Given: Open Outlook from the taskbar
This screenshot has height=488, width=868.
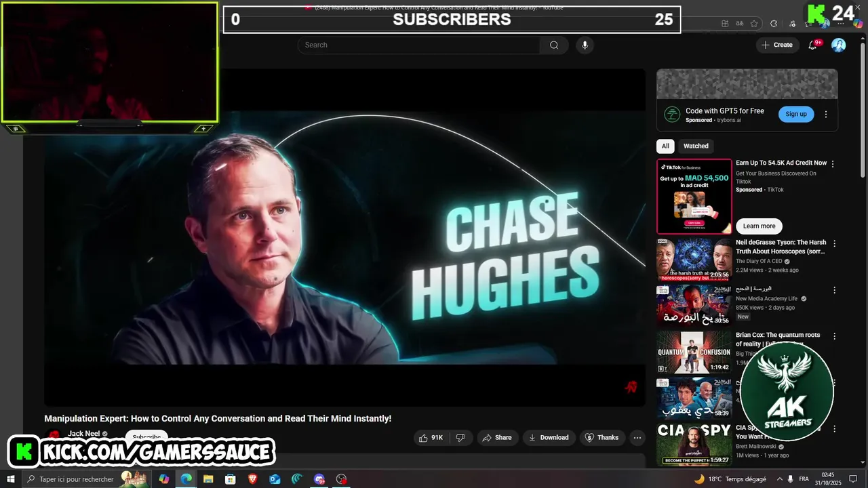Looking at the screenshot, I should (x=275, y=479).
